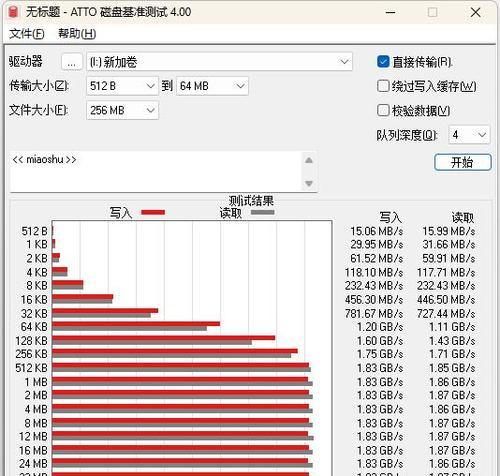Screen dimensions: 500x476
Task: Expand the drive selection dropdown (I:) 新加卷
Action: coord(219,62)
